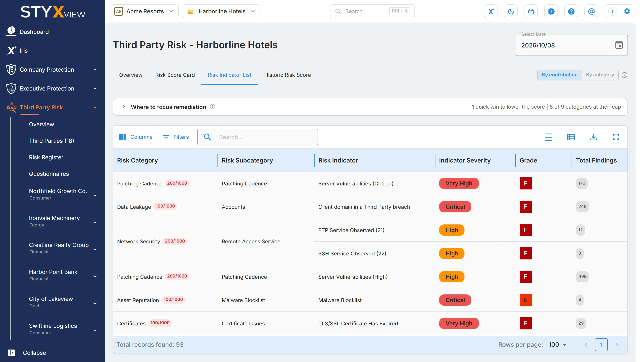
Task: Toggle dark mode moon icon
Action: pos(511,11)
